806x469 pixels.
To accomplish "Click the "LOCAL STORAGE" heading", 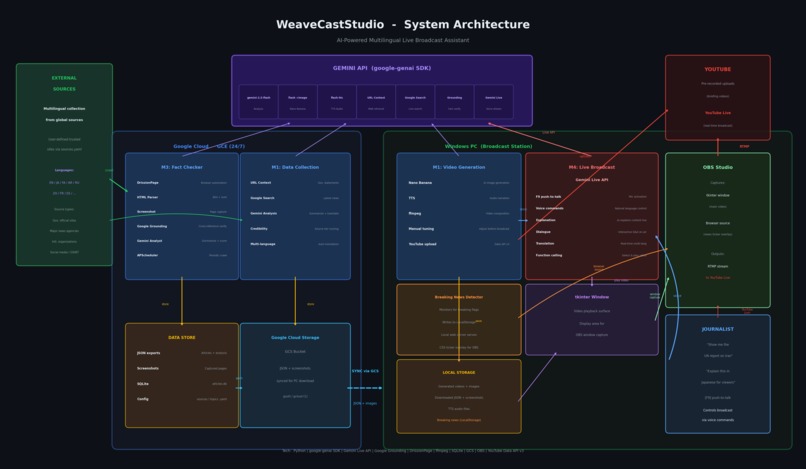I will (x=459, y=372).
